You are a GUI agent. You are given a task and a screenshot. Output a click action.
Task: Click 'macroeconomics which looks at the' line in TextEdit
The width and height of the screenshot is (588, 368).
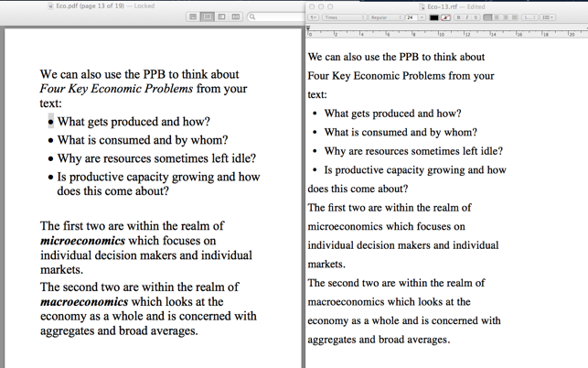tap(389, 301)
